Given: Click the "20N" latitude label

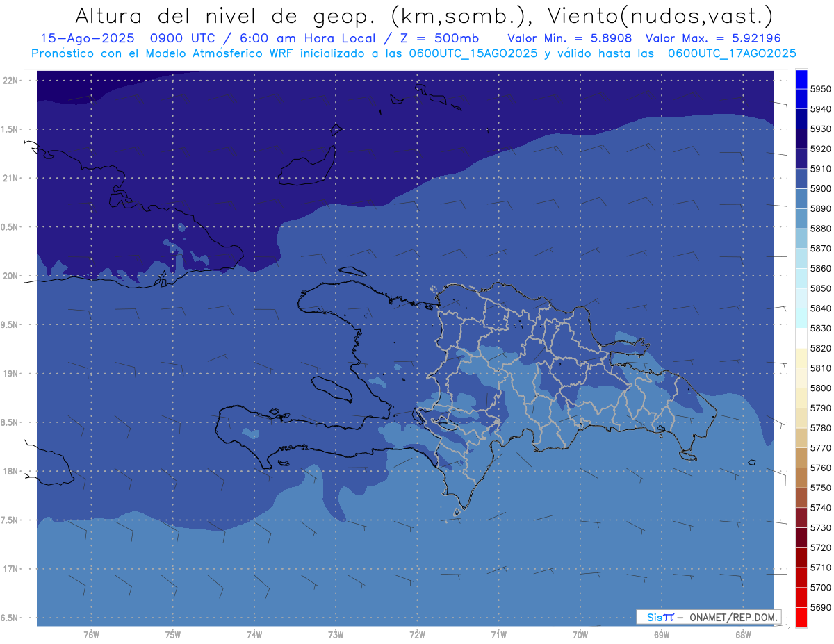Looking at the screenshot, I should tap(10, 276).
